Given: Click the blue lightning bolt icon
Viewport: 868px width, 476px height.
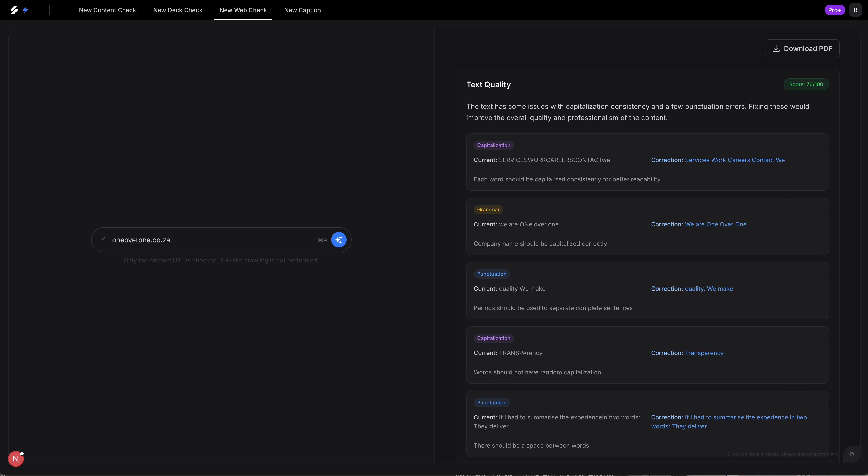Looking at the screenshot, I should (25, 10).
